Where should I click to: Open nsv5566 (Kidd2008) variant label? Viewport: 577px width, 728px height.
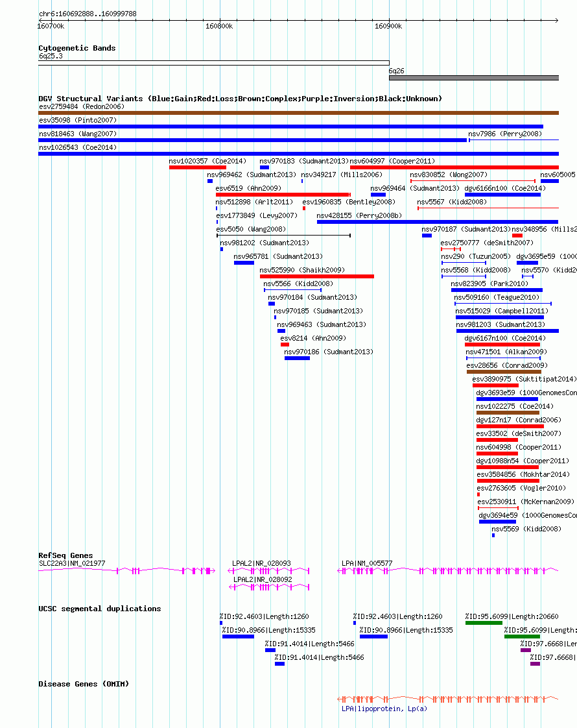point(298,284)
